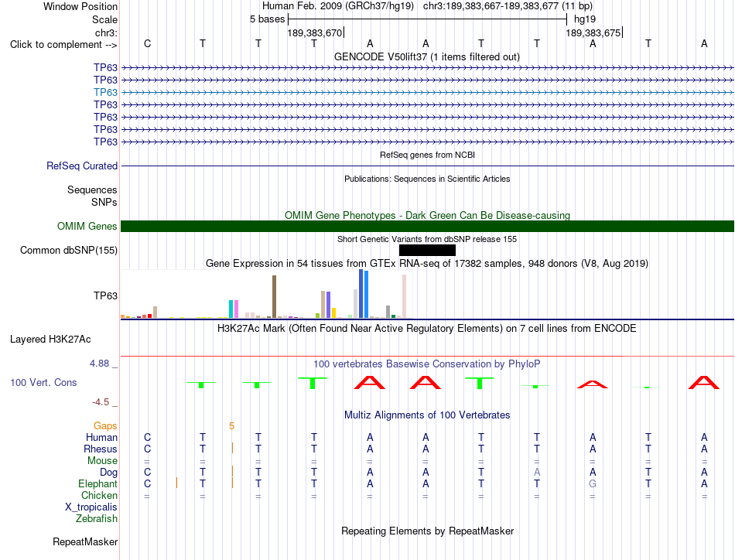
Task: Open the GENCODE V50lift37 track title
Action: [426, 56]
